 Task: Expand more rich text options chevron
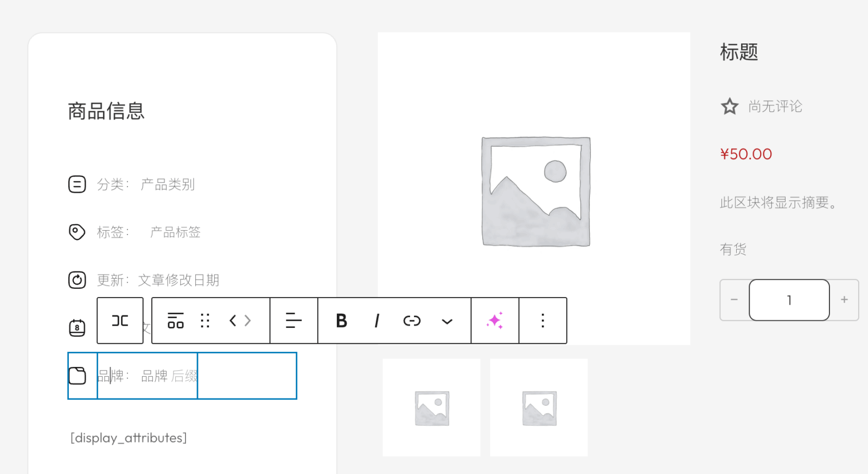(x=447, y=321)
